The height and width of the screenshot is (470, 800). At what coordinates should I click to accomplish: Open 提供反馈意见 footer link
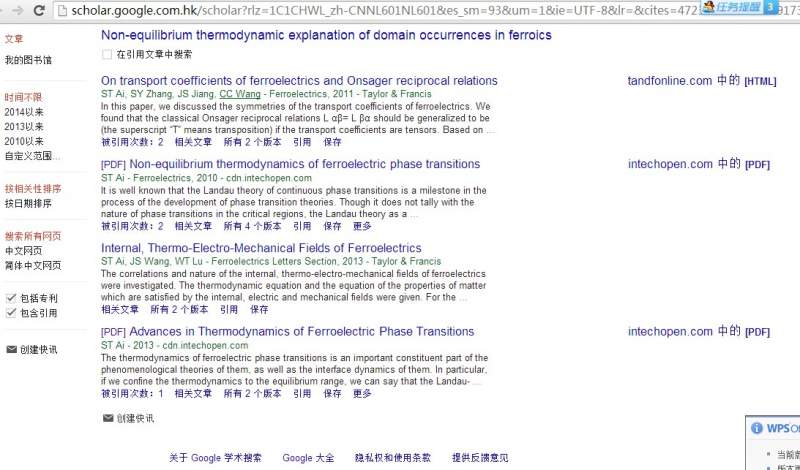coord(480,458)
